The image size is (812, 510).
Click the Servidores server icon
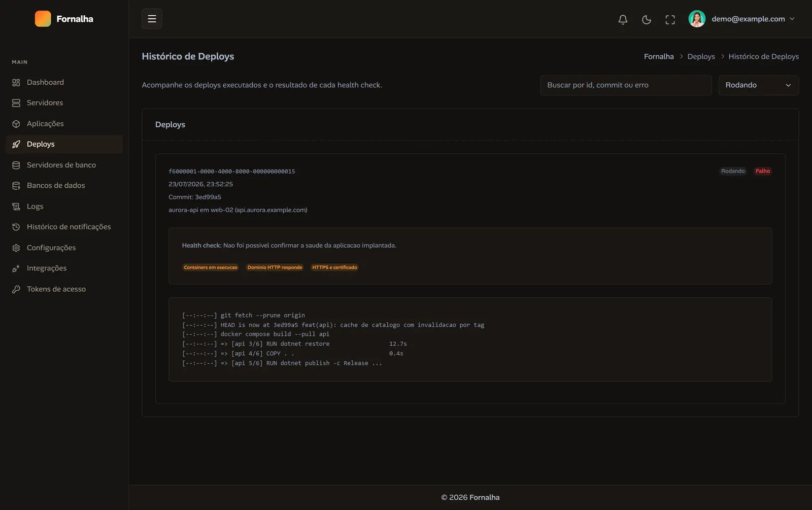coord(16,103)
